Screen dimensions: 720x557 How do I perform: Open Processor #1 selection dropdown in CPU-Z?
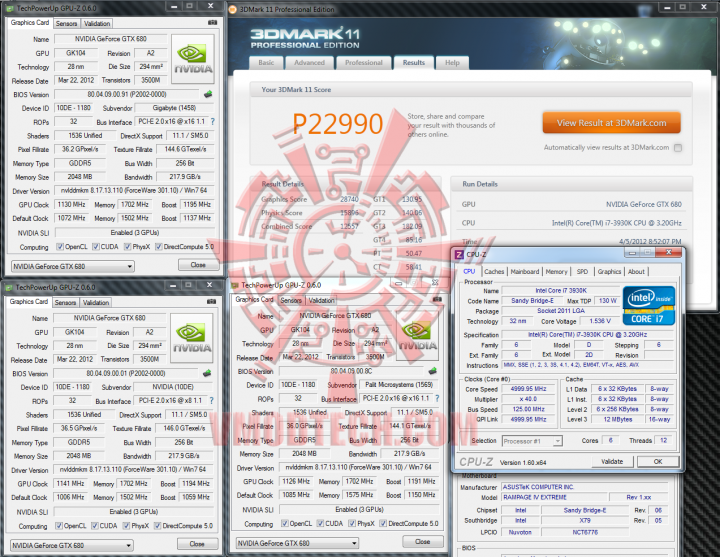click(532, 441)
